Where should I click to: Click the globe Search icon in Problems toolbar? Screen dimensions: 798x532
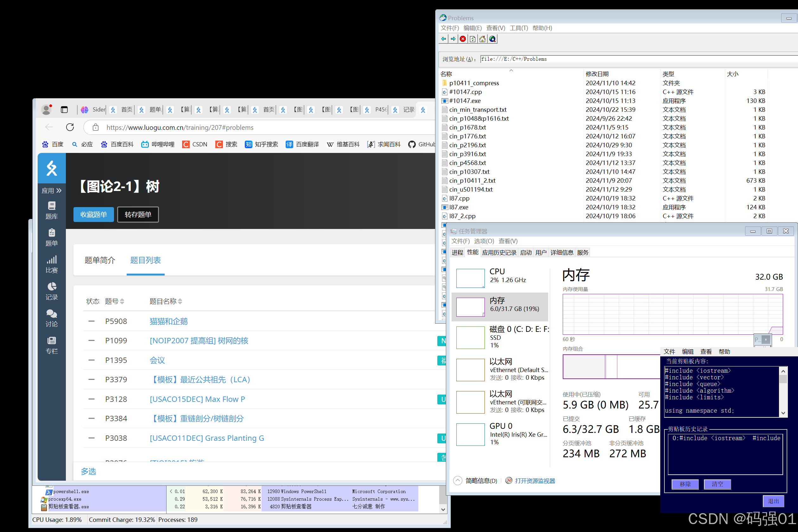pos(492,39)
